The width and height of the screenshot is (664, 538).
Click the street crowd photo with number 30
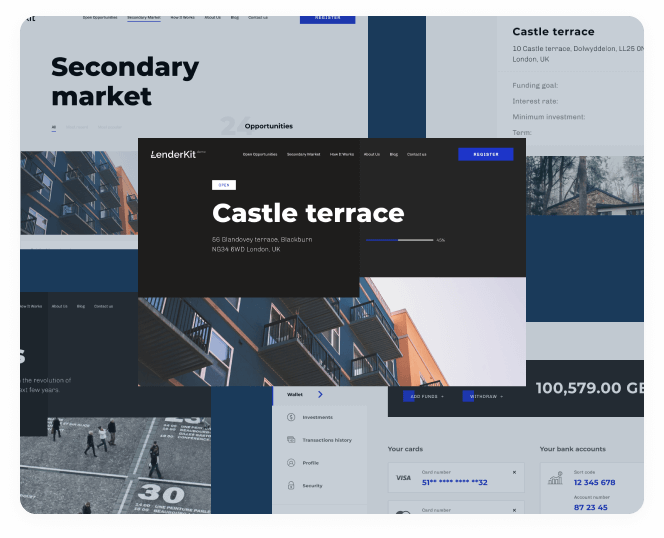click(115, 465)
